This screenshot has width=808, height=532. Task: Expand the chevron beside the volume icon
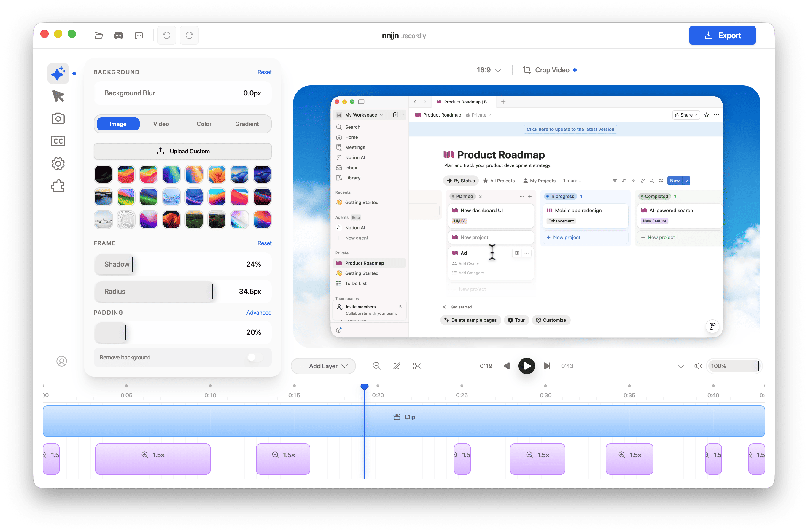[x=681, y=366]
